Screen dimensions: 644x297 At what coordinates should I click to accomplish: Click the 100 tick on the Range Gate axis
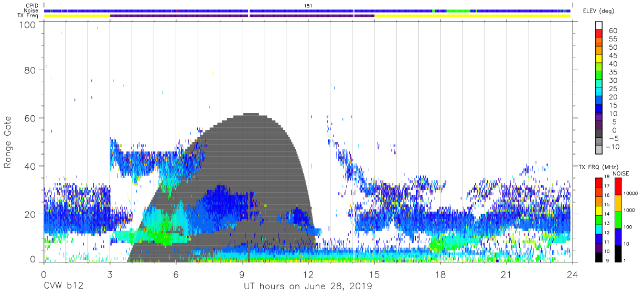click(28, 25)
